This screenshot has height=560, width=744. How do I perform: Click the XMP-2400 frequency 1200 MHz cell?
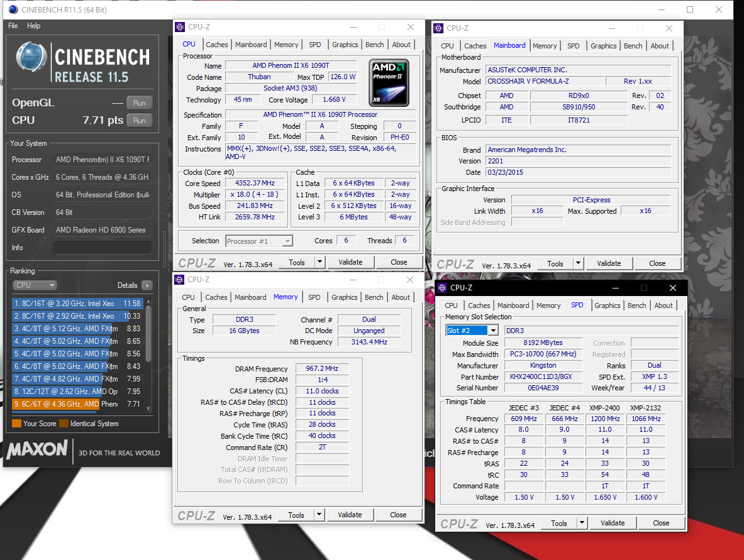[x=605, y=419]
